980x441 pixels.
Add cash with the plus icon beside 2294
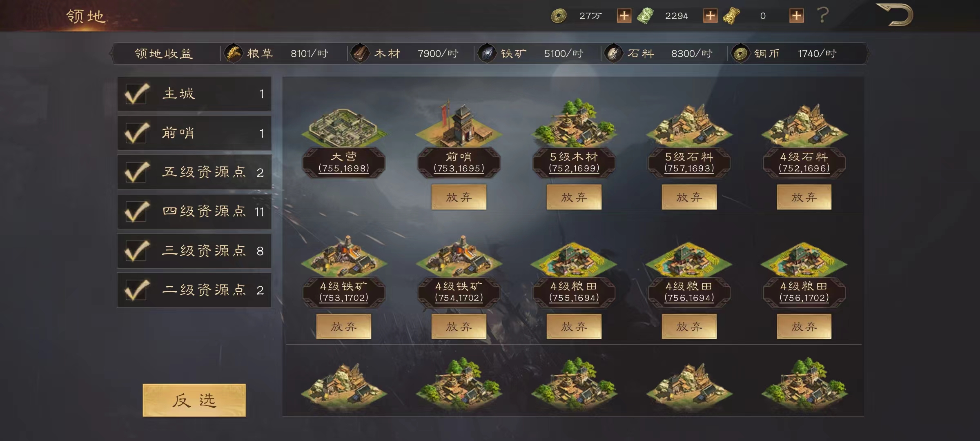710,16
